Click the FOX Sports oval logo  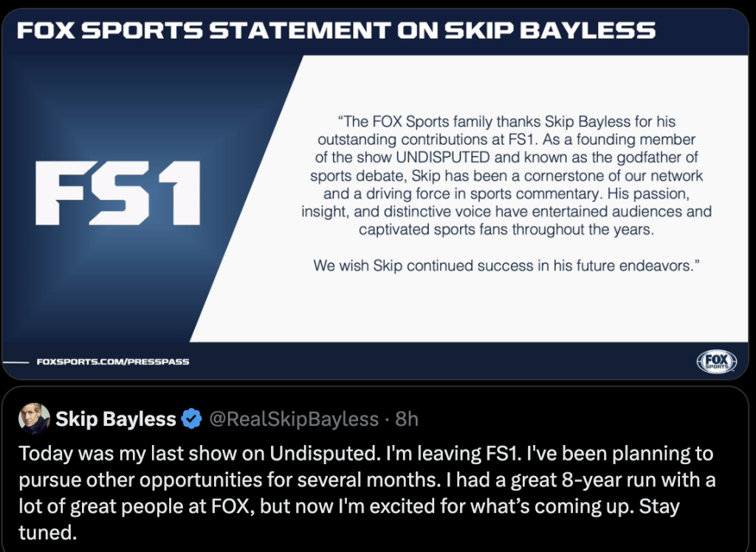[716, 361]
